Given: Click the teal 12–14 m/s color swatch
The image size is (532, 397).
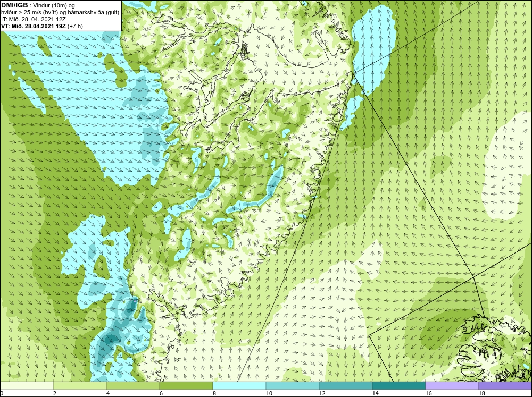Looking at the screenshot, I should [x=345, y=385].
